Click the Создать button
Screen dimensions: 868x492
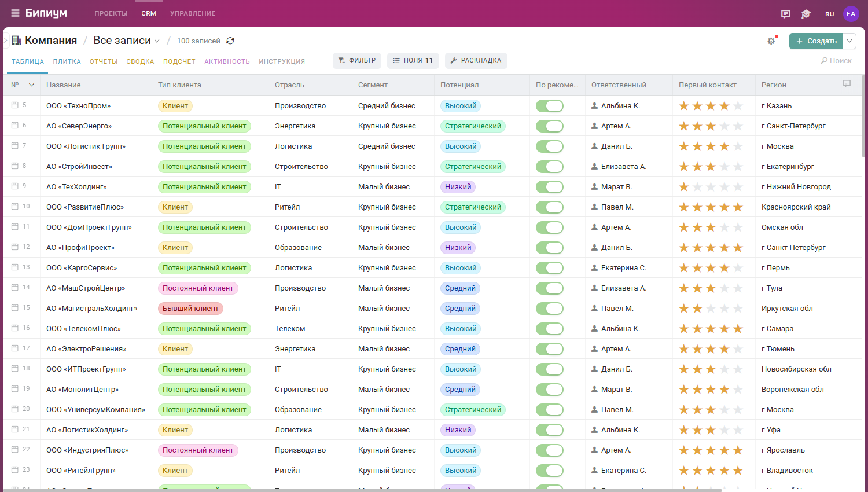coord(816,41)
